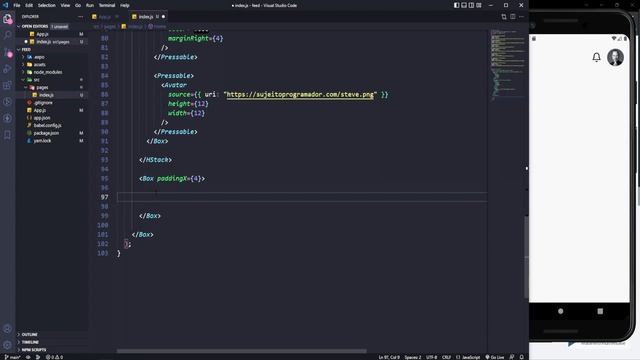Click the split editor icon in the editor toolbar
Image resolution: width=640 pixels, height=360 pixels.
(513, 17)
